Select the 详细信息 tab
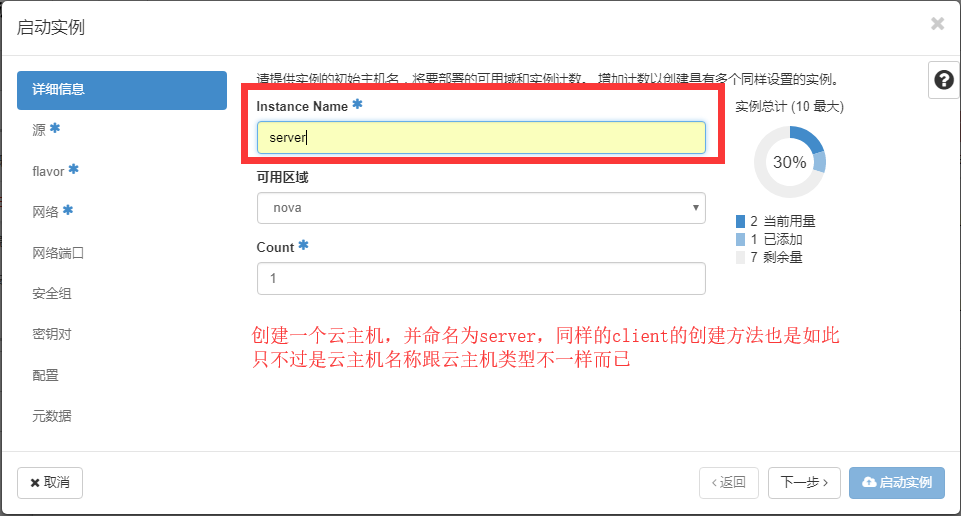Image resolution: width=961 pixels, height=516 pixels. (122, 90)
